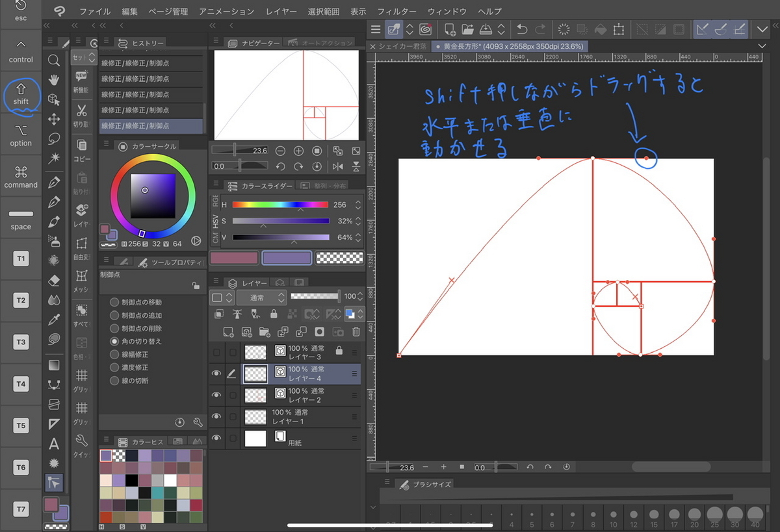Click the Delete layer trash icon
The width and height of the screenshot is (780, 532).
(356, 332)
